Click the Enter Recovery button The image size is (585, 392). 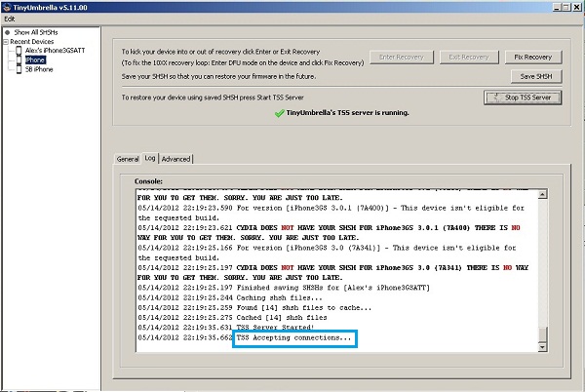(x=402, y=58)
